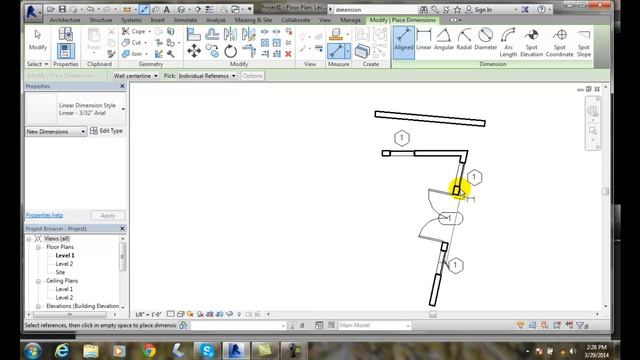
Task: Click the Apply button in Properties
Action: click(108, 216)
